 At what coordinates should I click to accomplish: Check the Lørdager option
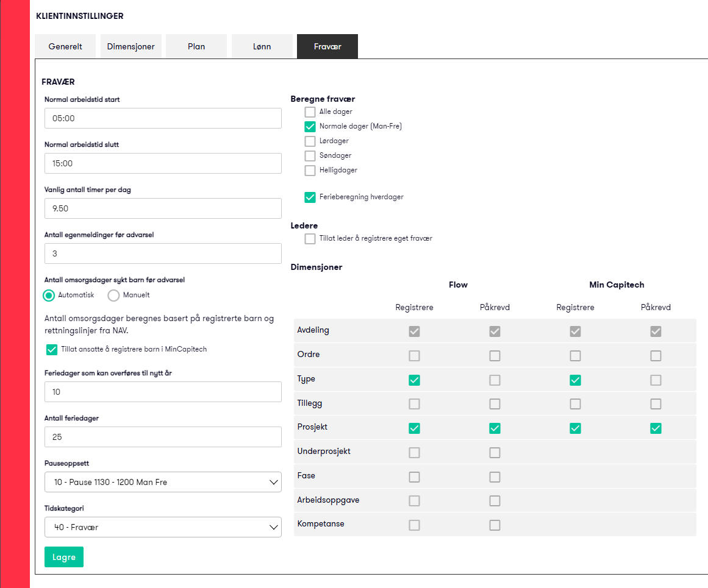click(310, 141)
